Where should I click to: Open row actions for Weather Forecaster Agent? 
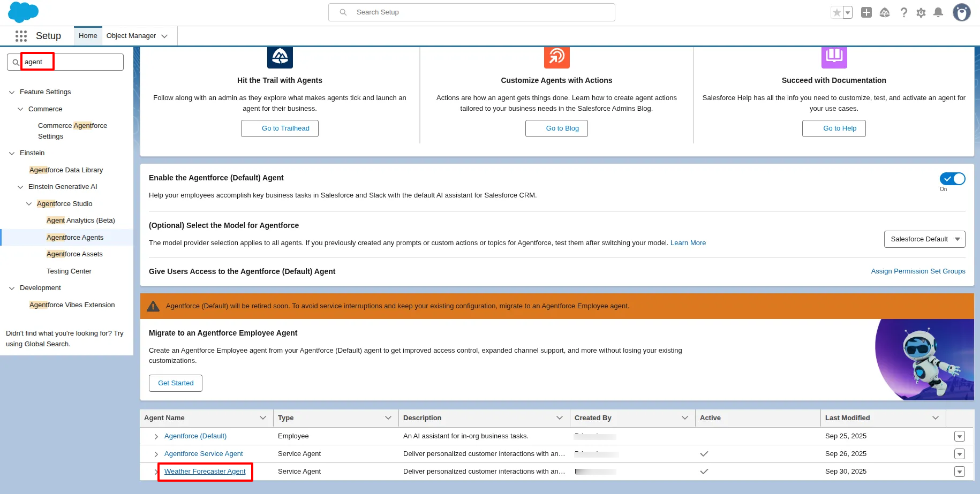tap(960, 472)
